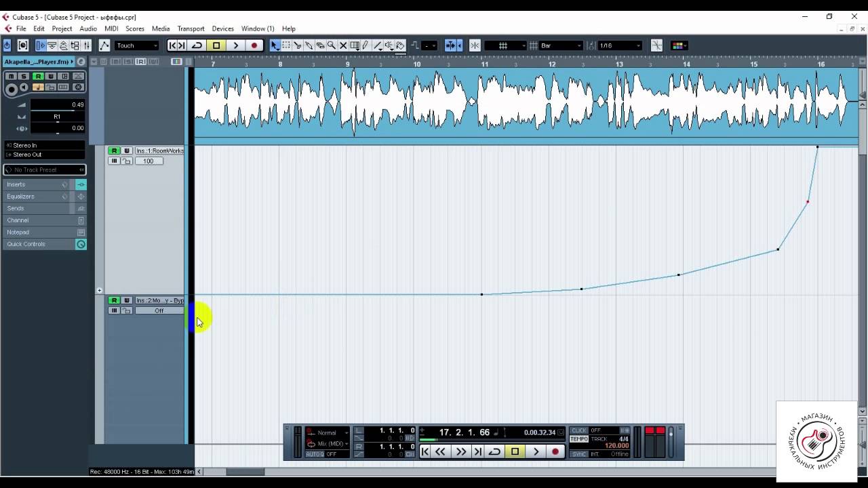
Task: Open the No Track Preset selector
Action: click(44, 169)
